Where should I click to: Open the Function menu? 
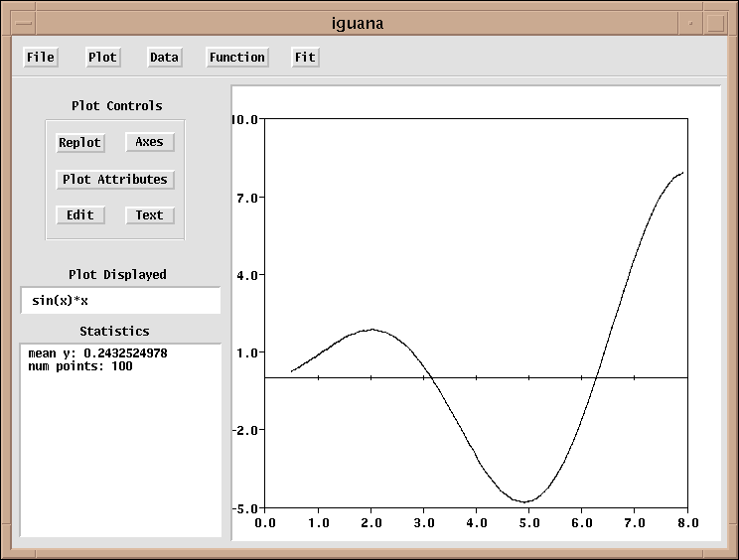(x=236, y=58)
